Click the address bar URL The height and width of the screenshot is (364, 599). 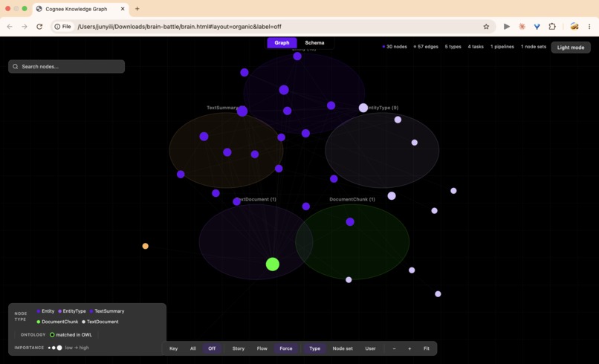pyautogui.click(x=180, y=26)
